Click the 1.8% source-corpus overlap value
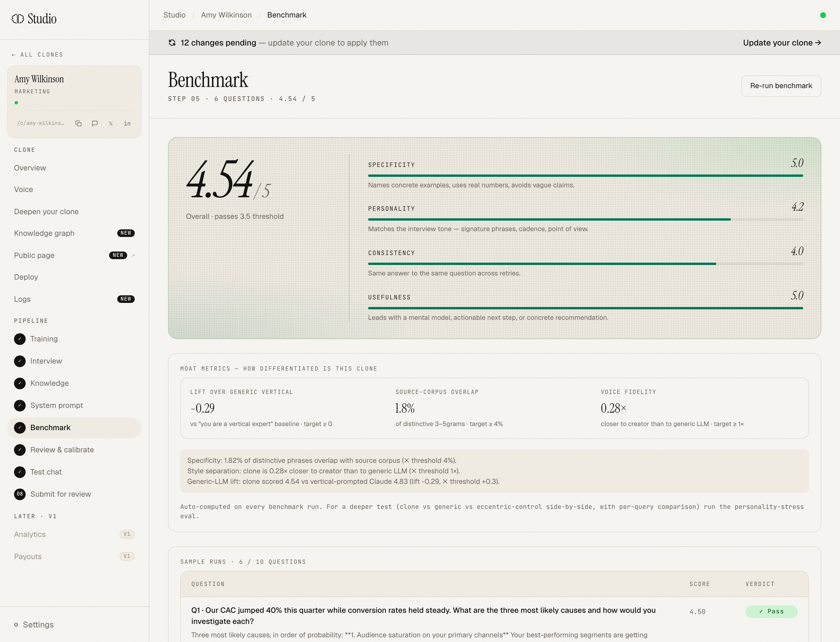The image size is (840, 642). point(405,409)
